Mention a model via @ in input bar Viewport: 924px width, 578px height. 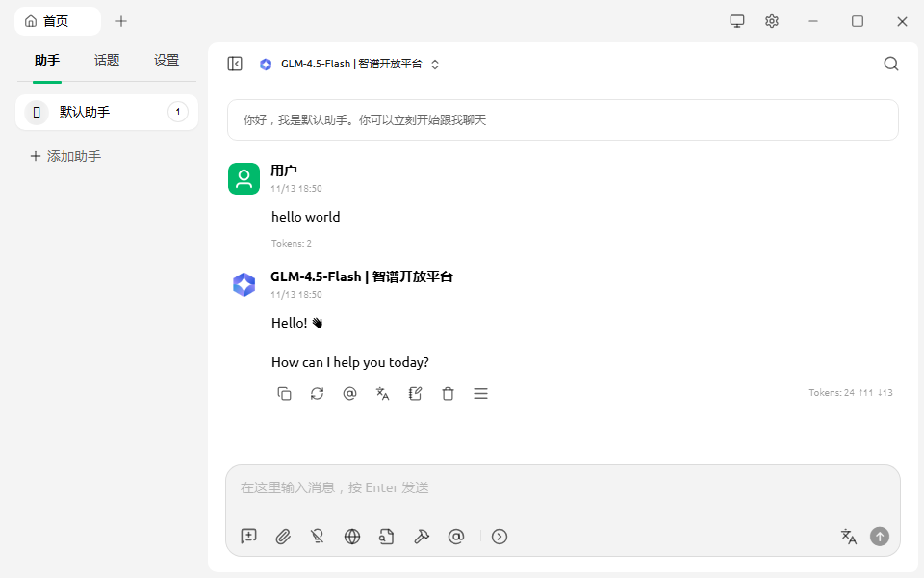point(456,537)
